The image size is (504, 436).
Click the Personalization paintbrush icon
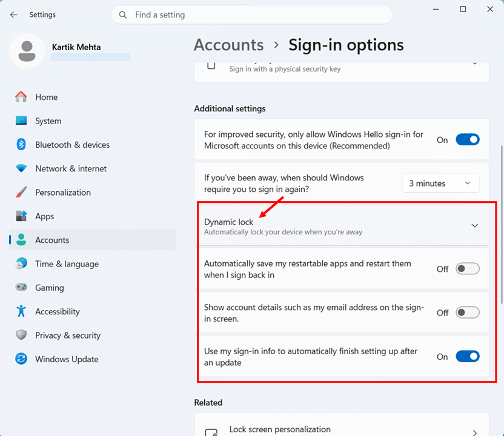click(21, 192)
